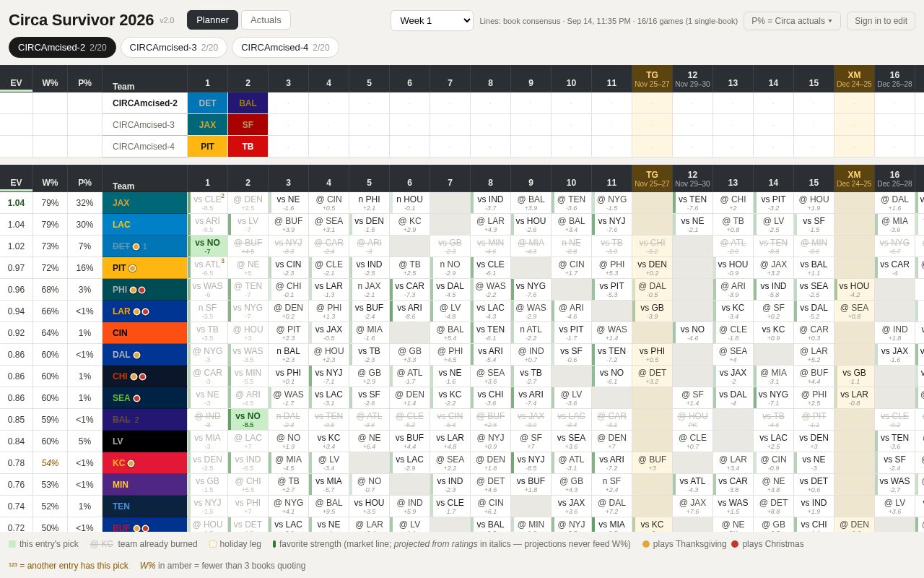Click the v2.0 version label

167,21
